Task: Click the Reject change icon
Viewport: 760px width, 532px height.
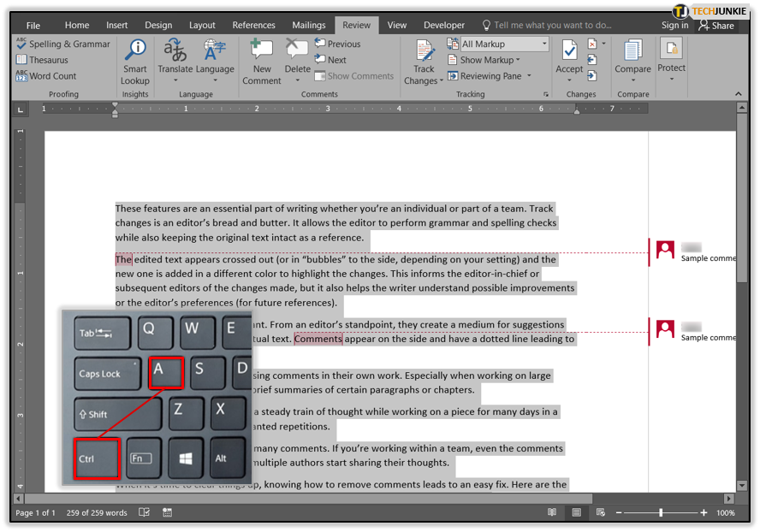Action: 591,44
